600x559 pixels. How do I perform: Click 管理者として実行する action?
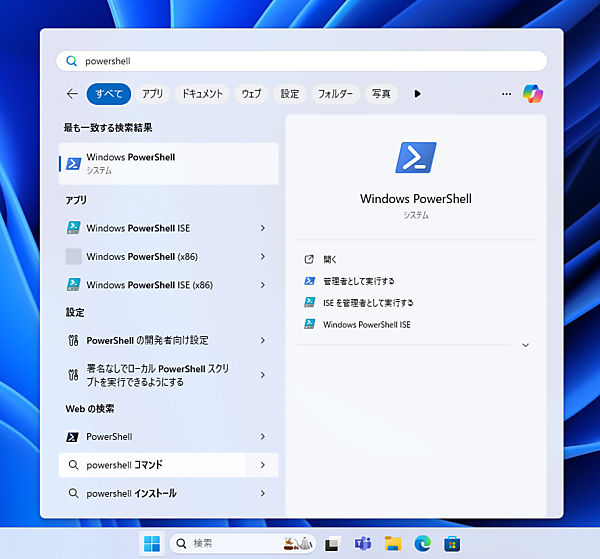tap(358, 281)
